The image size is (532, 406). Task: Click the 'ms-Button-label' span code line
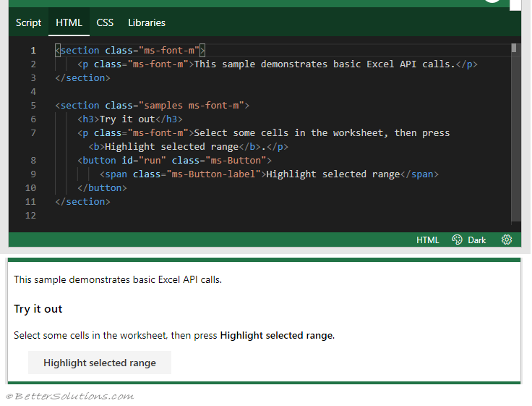click(269, 174)
